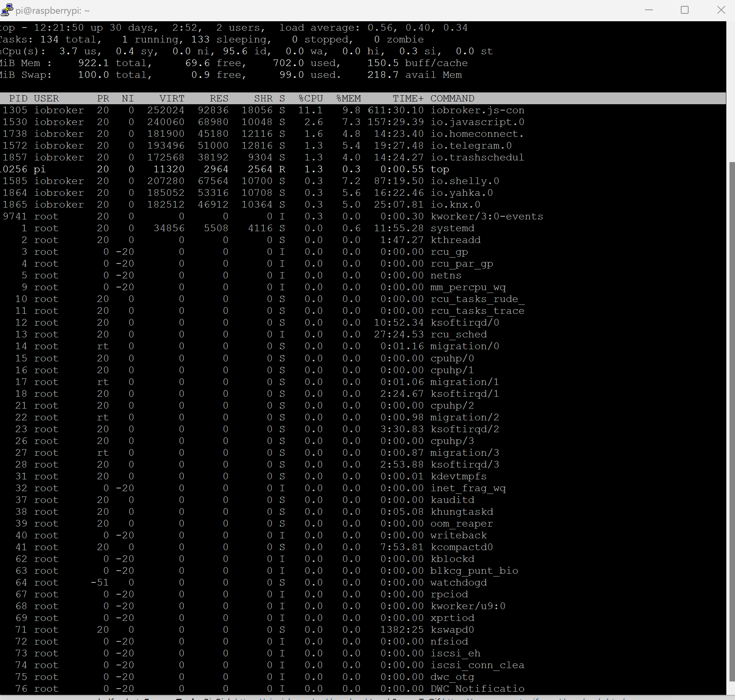Click the VIRT column header
This screenshot has width=735, height=700.
(x=172, y=98)
